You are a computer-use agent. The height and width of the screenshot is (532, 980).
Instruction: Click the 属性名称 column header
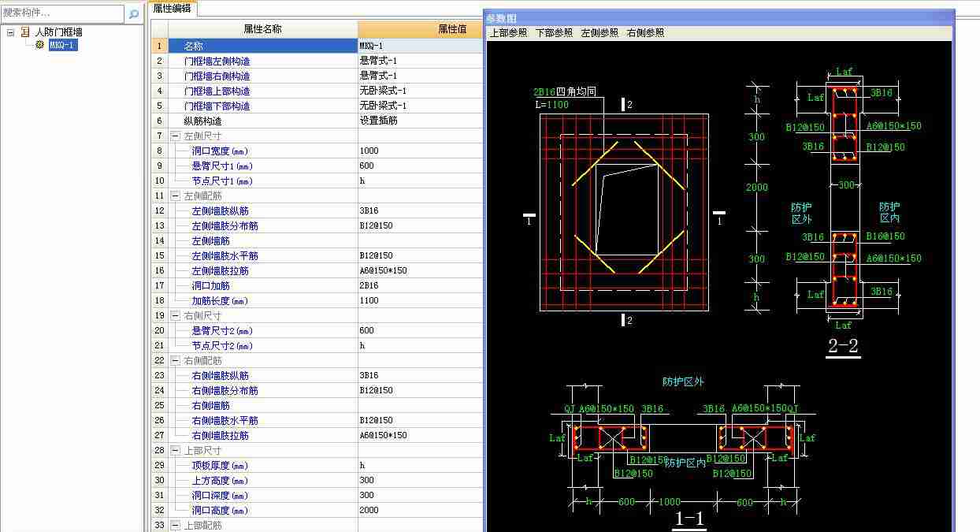(262, 29)
